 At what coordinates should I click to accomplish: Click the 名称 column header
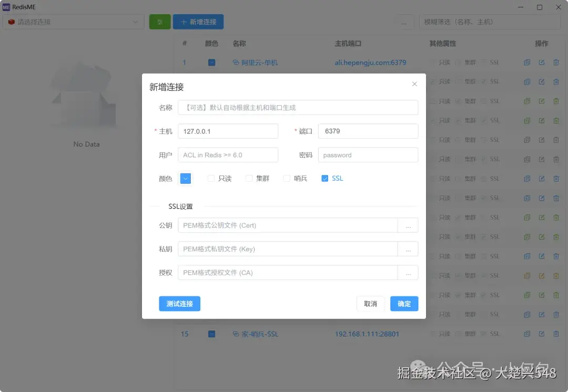[239, 44]
